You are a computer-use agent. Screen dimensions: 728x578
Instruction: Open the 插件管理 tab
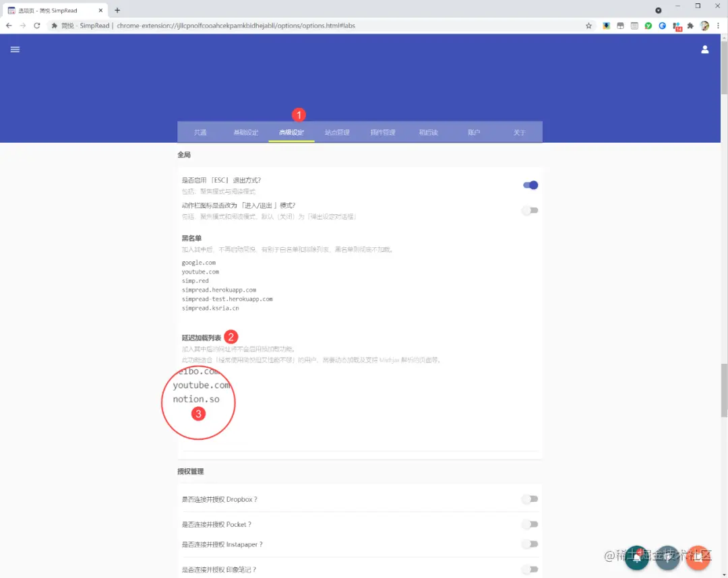click(x=383, y=132)
